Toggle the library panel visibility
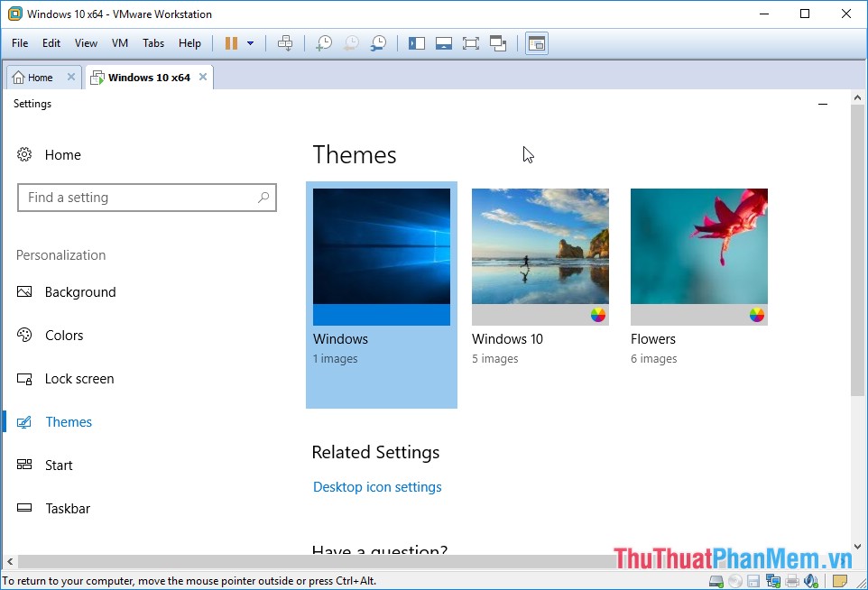 pyautogui.click(x=416, y=42)
